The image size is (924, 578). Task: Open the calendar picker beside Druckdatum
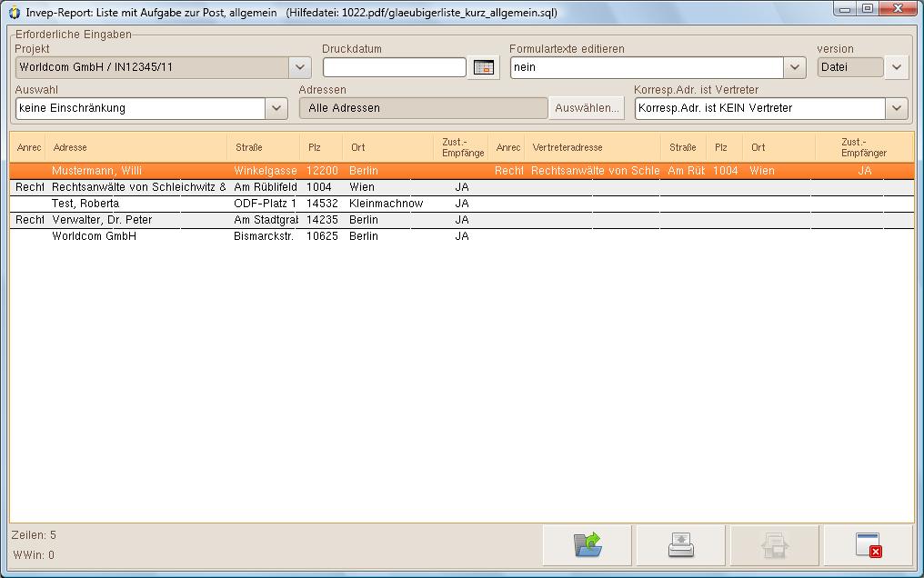pos(483,67)
